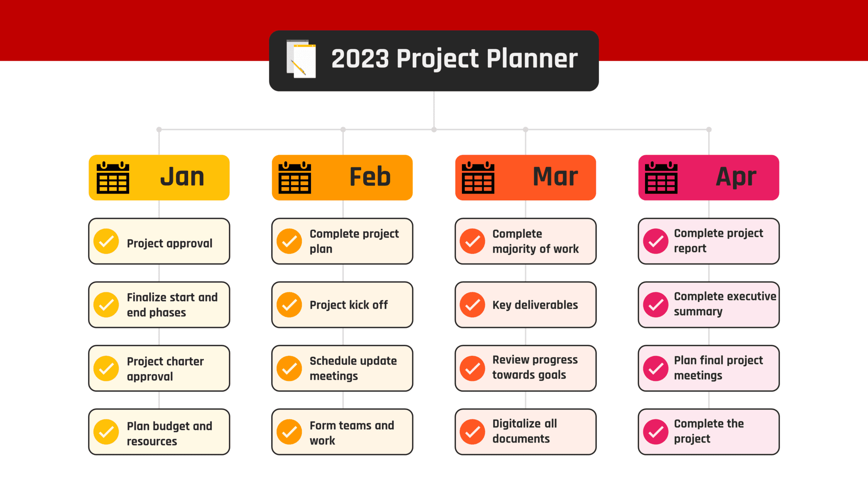Click the calendar icon in the Mar header
Image resolution: width=868 pixels, height=488 pixels.
click(478, 177)
